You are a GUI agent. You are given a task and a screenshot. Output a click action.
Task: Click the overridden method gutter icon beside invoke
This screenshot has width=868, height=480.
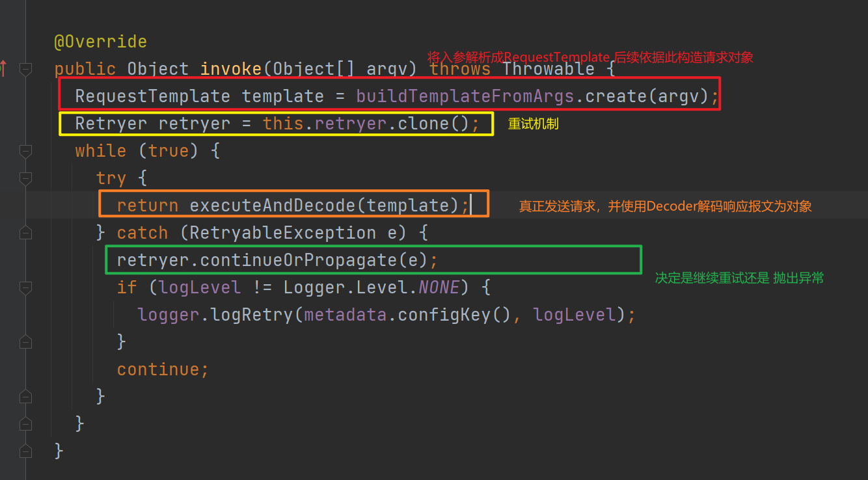click(3, 68)
